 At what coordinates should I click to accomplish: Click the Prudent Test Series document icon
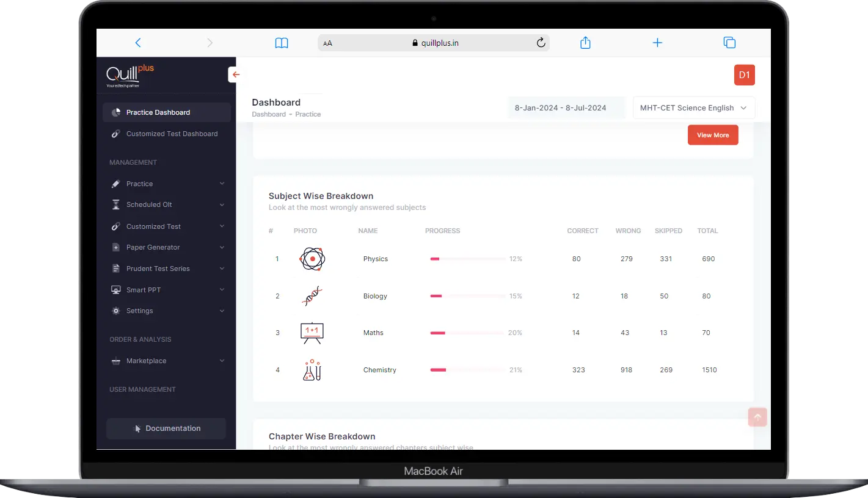[116, 269]
